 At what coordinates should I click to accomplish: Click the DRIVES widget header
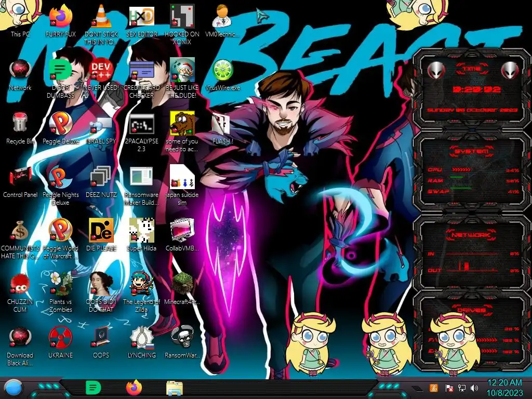click(472, 310)
